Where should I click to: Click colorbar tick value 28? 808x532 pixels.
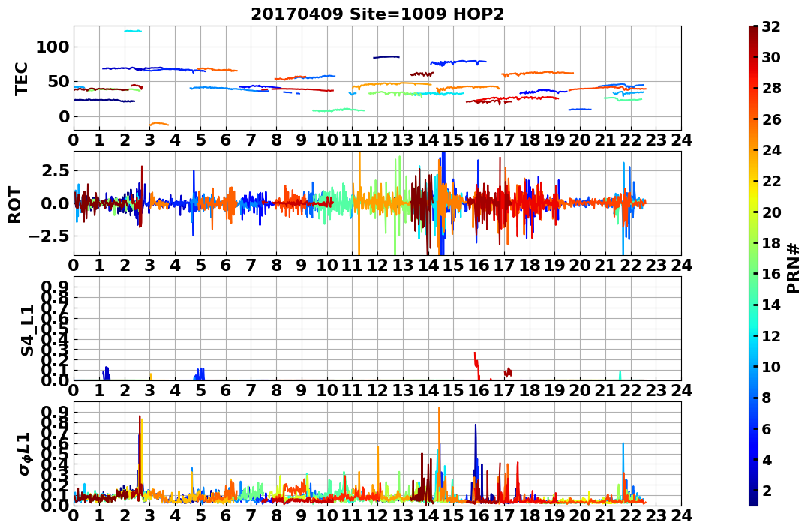coord(771,88)
